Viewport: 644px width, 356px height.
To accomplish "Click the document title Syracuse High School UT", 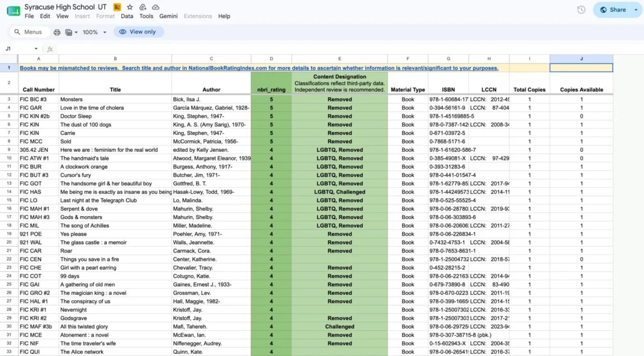I will pyautogui.click(x=65, y=7).
